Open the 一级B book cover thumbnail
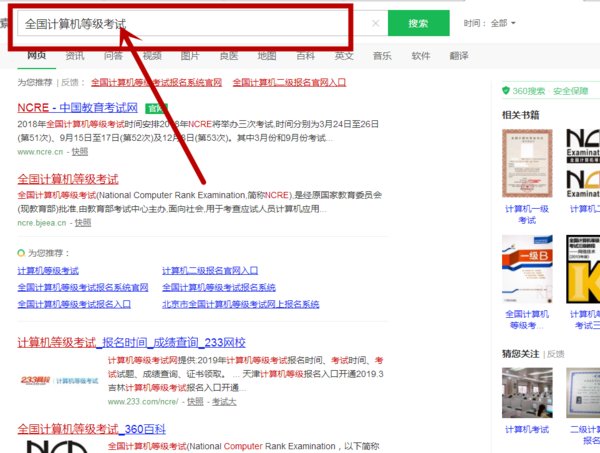Viewport: 600px width, 453px height. tap(527, 269)
